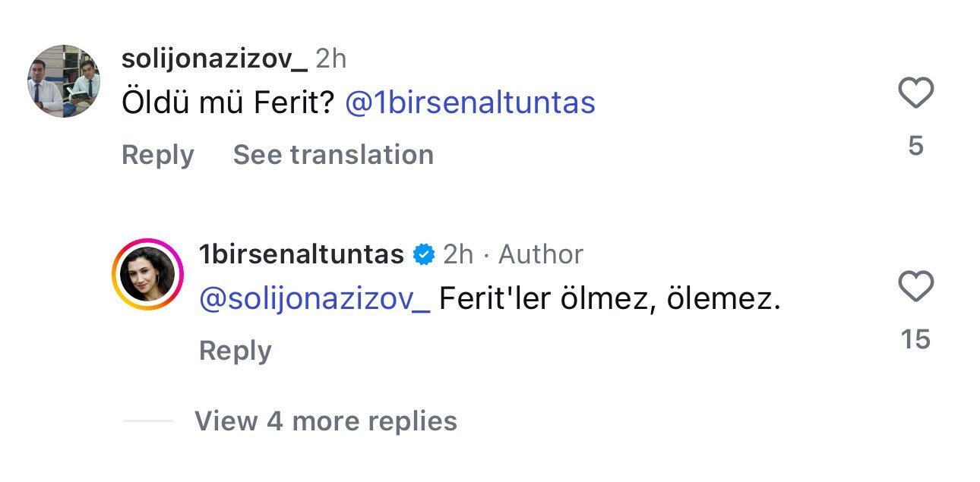Viewport: 980px width, 482px height.
Task: Click the 2h timestamp on solijonazizov_ comment
Action: tap(330, 58)
